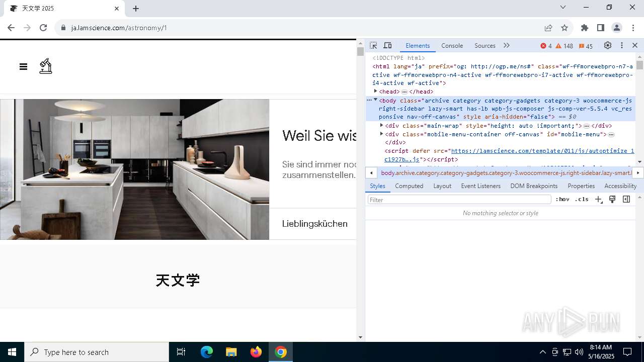Toggle rendering emulations paintbrush icon

pyautogui.click(x=612, y=200)
